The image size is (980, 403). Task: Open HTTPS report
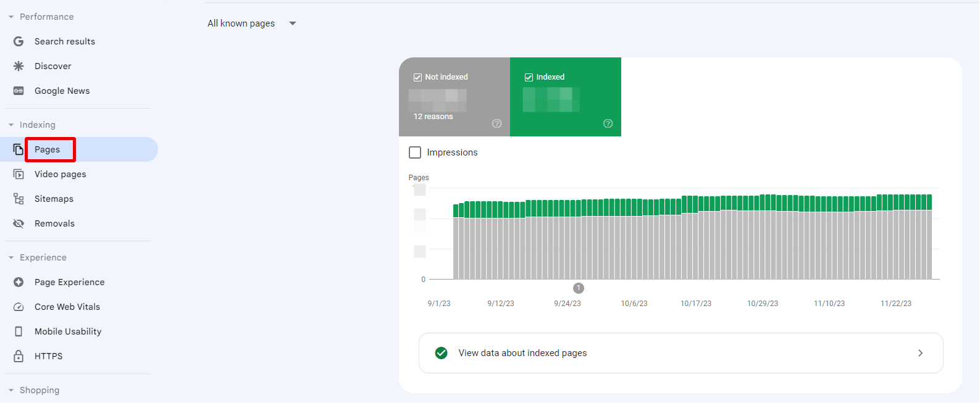(48, 356)
